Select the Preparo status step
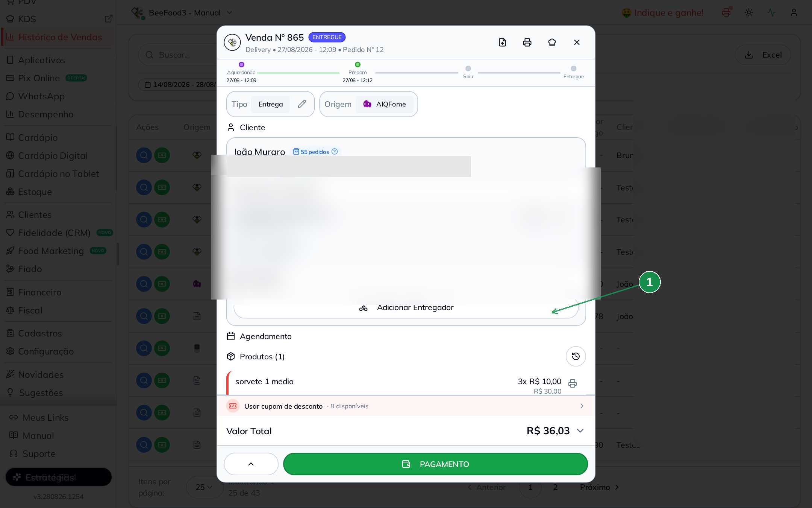The height and width of the screenshot is (508, 812). 358,72
